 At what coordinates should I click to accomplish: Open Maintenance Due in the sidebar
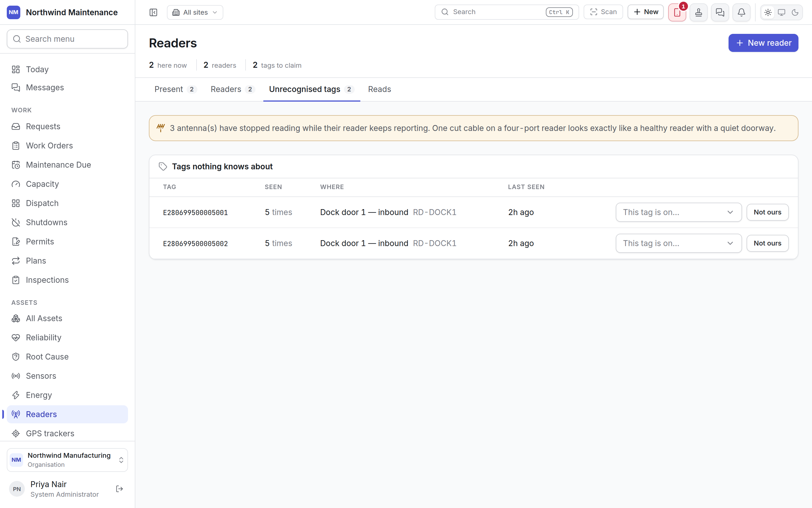tap(67, 165)
